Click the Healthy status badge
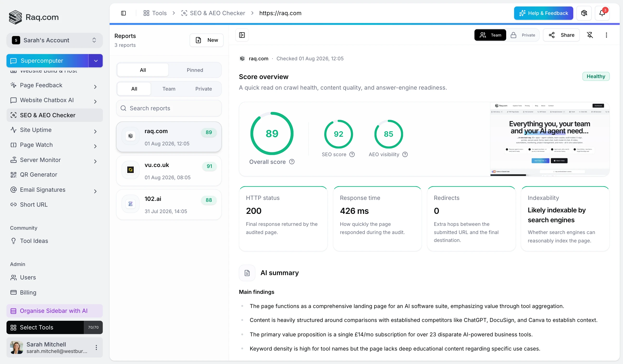This screenshot has height=364, width=623. click(x=596, y=76)
